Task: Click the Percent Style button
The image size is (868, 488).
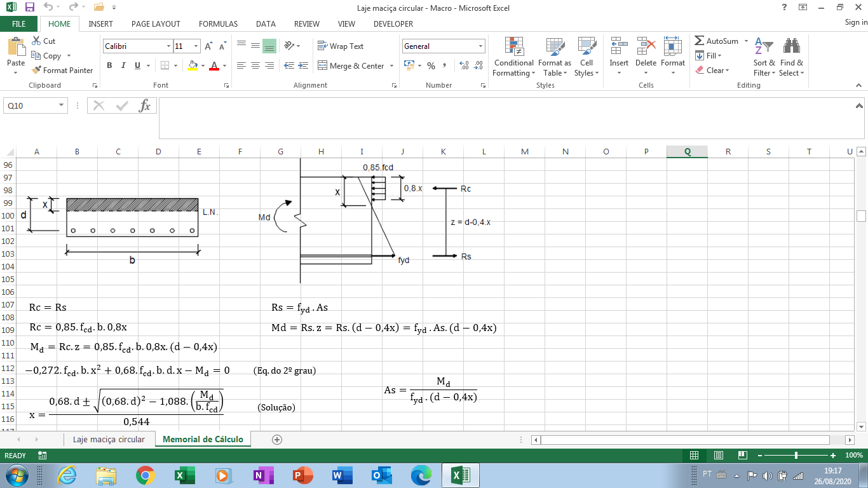Action: pos(431,65)
